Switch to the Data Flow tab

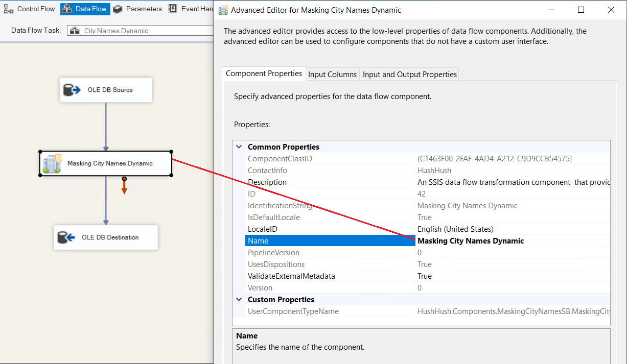tap(85, 9)
